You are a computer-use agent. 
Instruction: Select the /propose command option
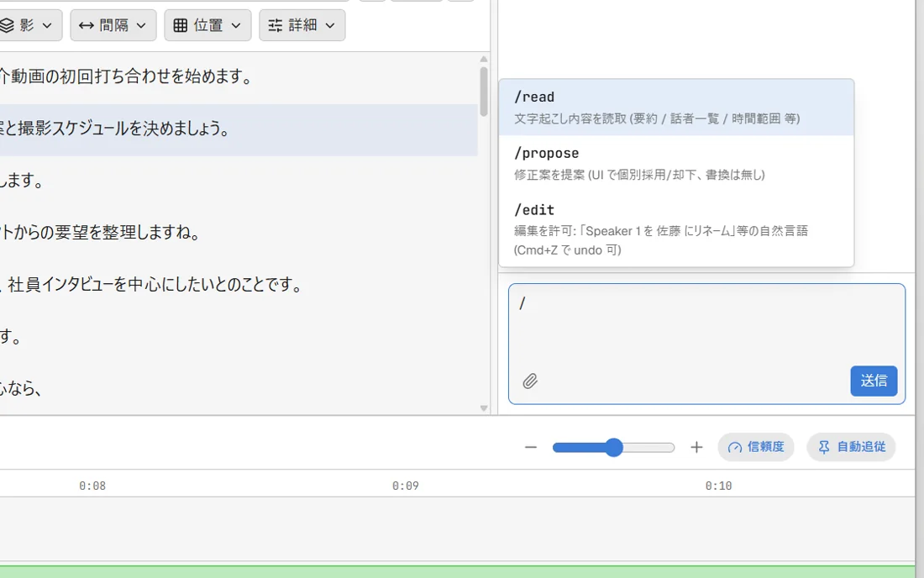coord(676,164)
